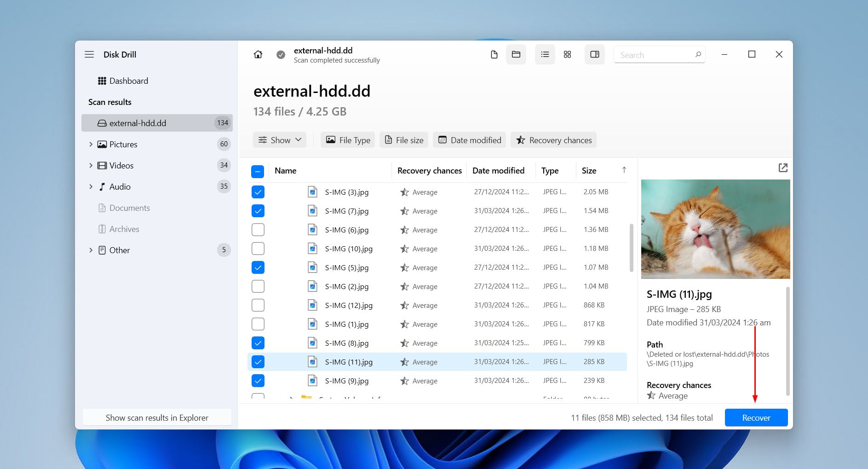Screen dimensions: 868x469
Task: Click the star icon for S-IMG (2).jpg
Action: (x=404, y=286)
